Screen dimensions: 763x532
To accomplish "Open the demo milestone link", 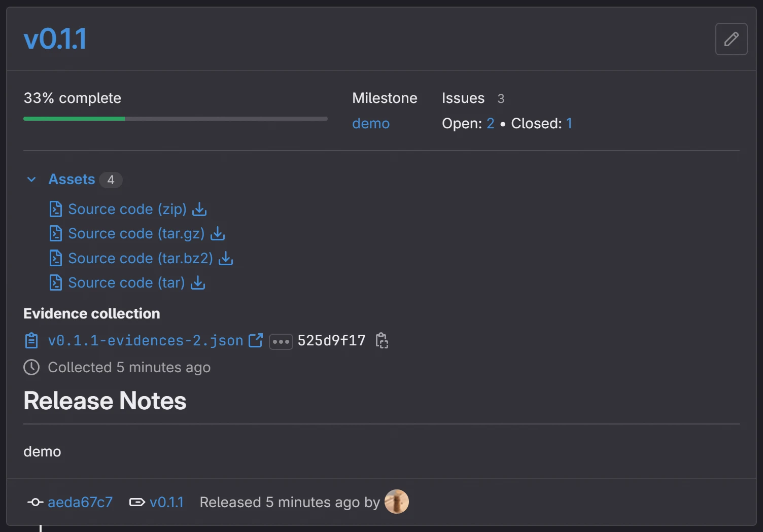I will tap(371, 123).
